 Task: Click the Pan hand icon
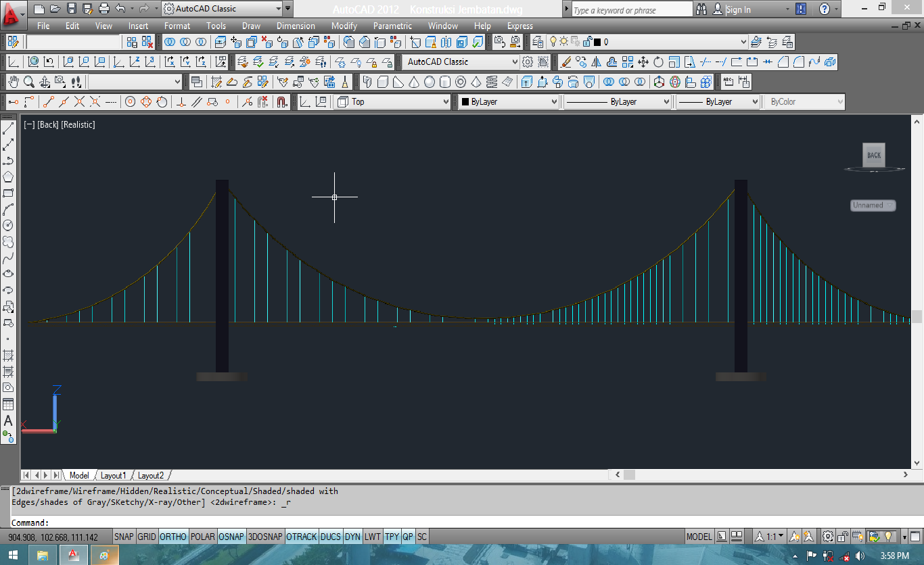point(14,82)
